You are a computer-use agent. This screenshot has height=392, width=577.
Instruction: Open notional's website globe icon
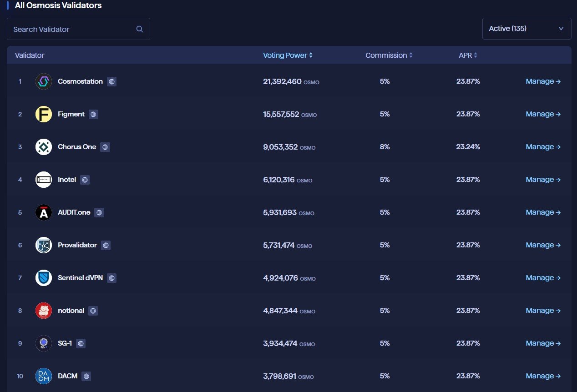tap(93, 311)
